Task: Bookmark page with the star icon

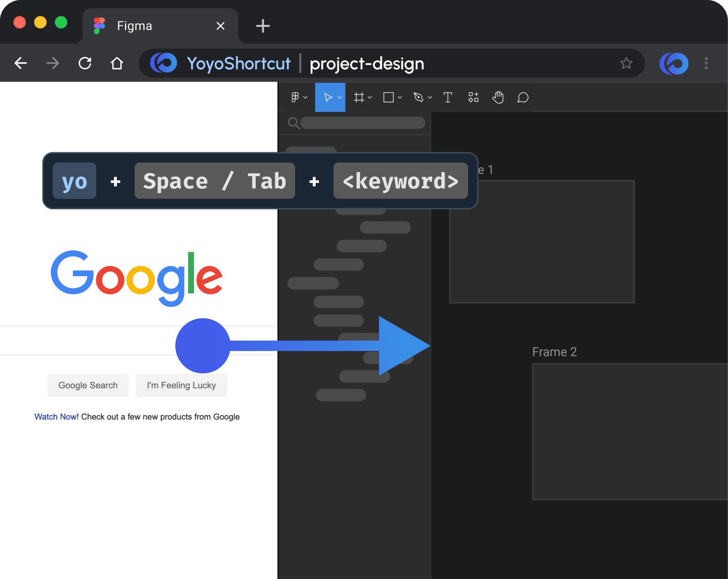Action: coord(626,63)
